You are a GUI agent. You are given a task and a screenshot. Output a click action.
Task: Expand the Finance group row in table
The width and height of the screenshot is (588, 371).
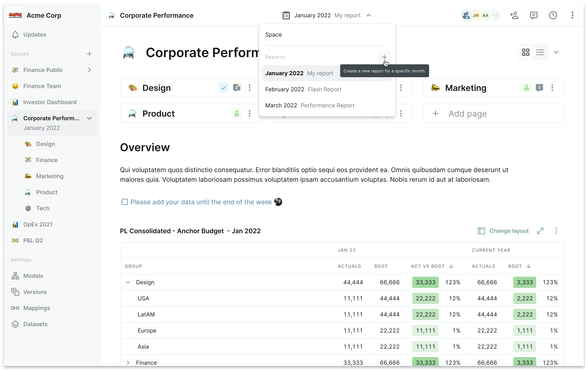128,362
